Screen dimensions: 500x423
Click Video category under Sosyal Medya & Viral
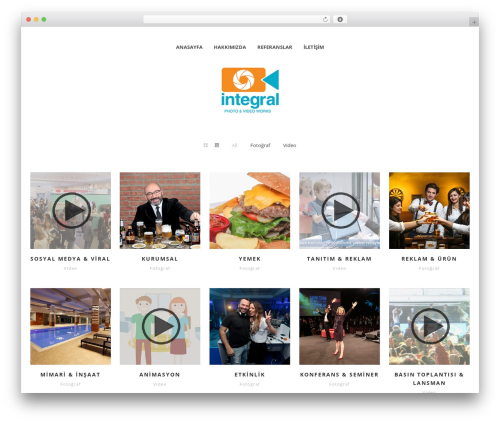click(70, 268)
